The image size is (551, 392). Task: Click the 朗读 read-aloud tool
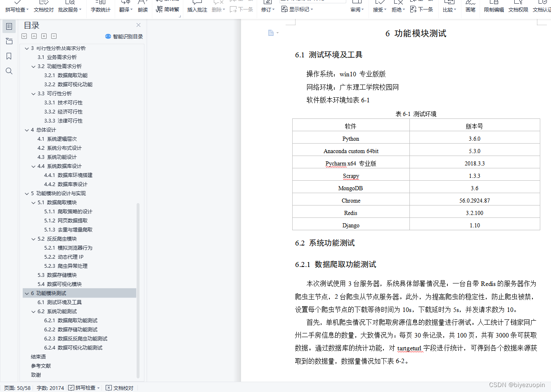coord(143,9)
